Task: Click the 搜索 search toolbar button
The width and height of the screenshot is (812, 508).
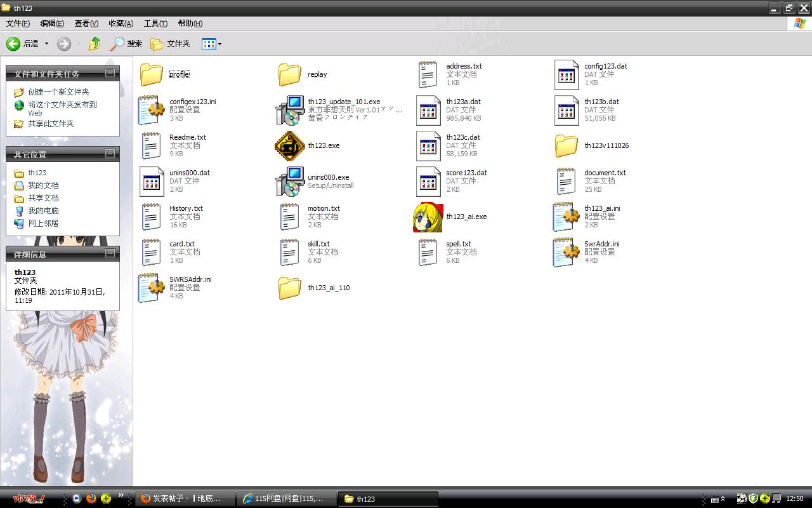Action: (126, 44)
